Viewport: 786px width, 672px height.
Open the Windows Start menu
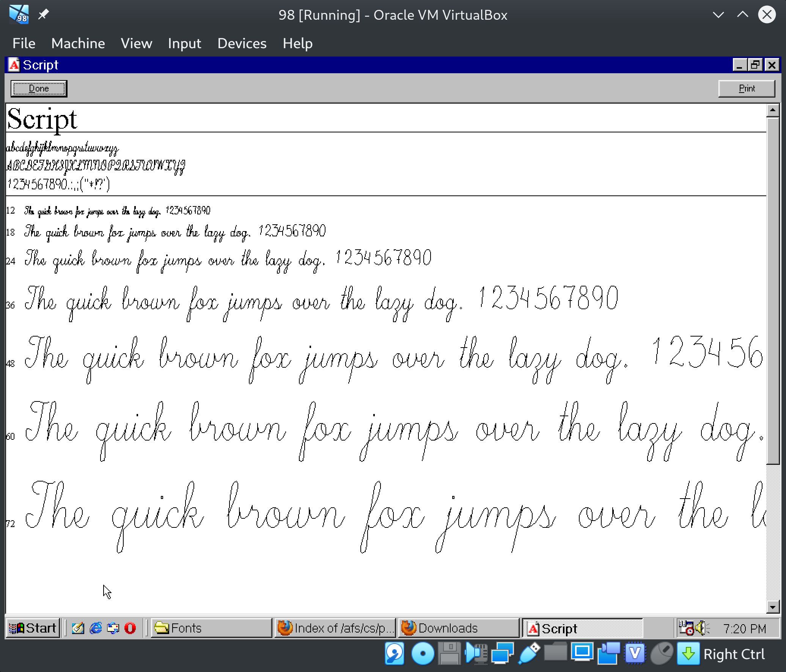tap(33, 628)
